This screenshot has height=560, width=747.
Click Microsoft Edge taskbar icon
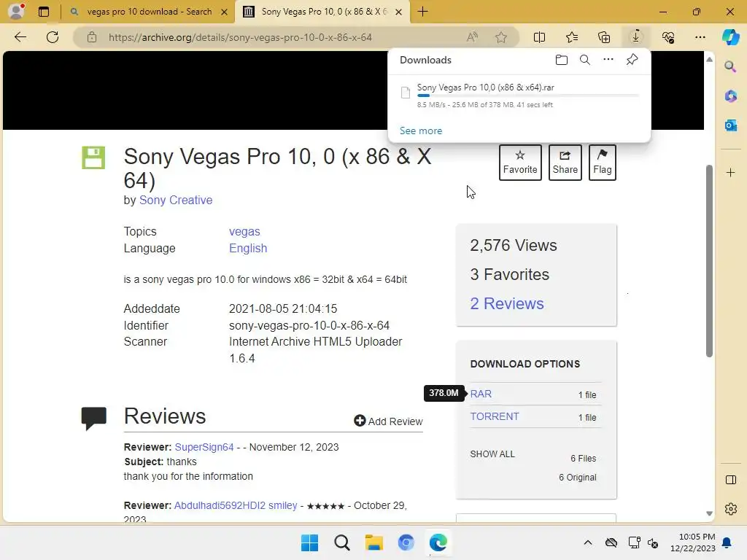pyautogui.click(x=438, y=542)
